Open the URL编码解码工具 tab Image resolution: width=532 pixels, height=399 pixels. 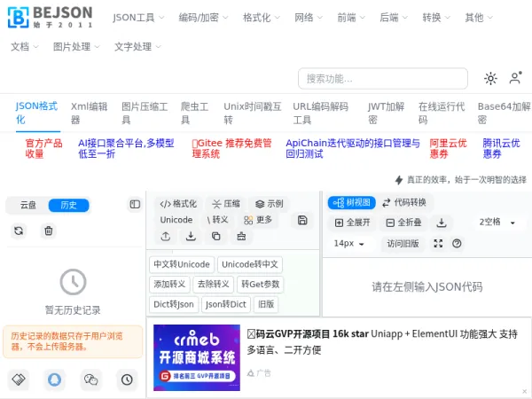[x=321, y=113]
